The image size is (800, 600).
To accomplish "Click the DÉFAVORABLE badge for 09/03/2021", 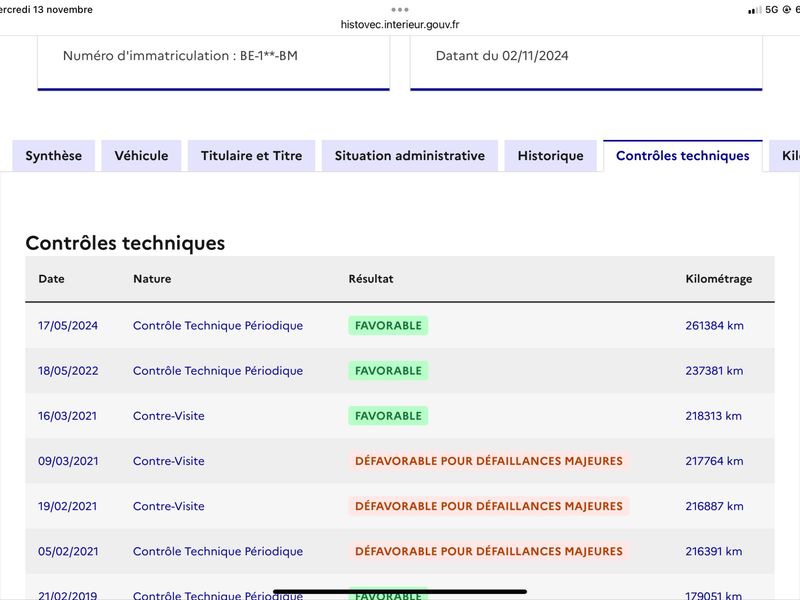I will 489,461.
